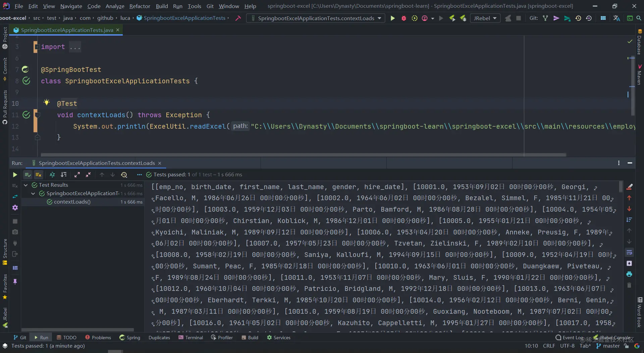Toggle scroll to end of console
Screen dimensions: 644x353
629,263
